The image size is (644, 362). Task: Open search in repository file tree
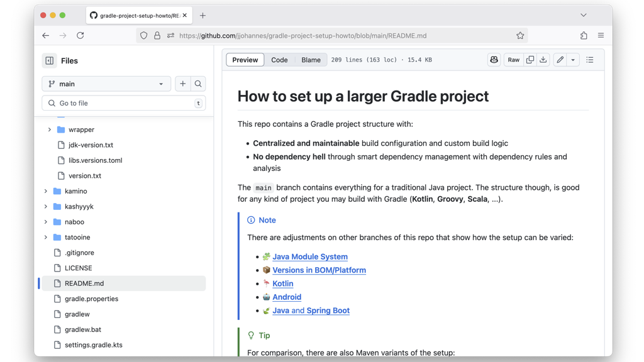click(198, 84)
